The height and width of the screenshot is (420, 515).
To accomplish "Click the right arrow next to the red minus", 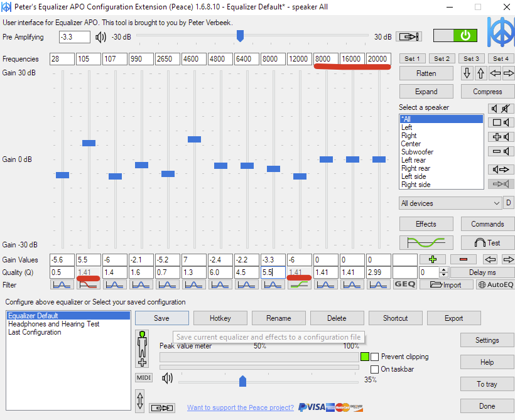I will tap(509, 259).
